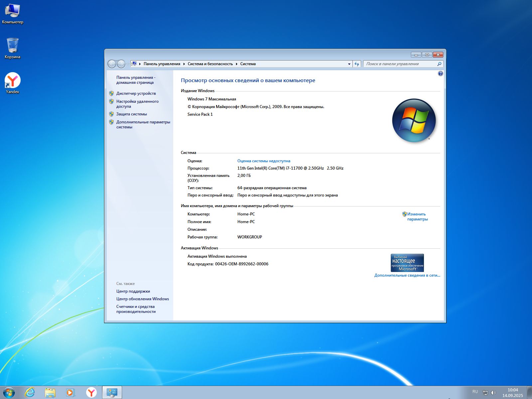Click Service Pack 1 text
The image size is (532, 399).
click(200, 114)
